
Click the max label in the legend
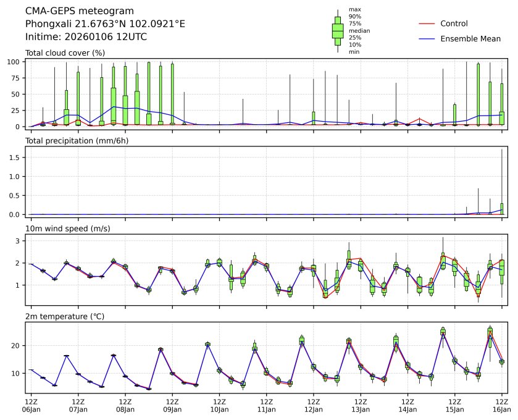pyautogui.click(x=354, y=9)
